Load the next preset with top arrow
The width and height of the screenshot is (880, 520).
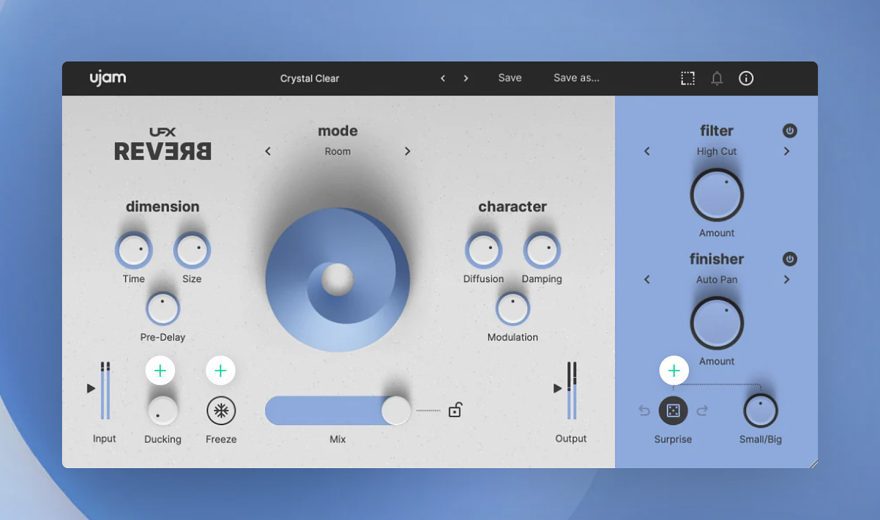[x=466, y=78]
